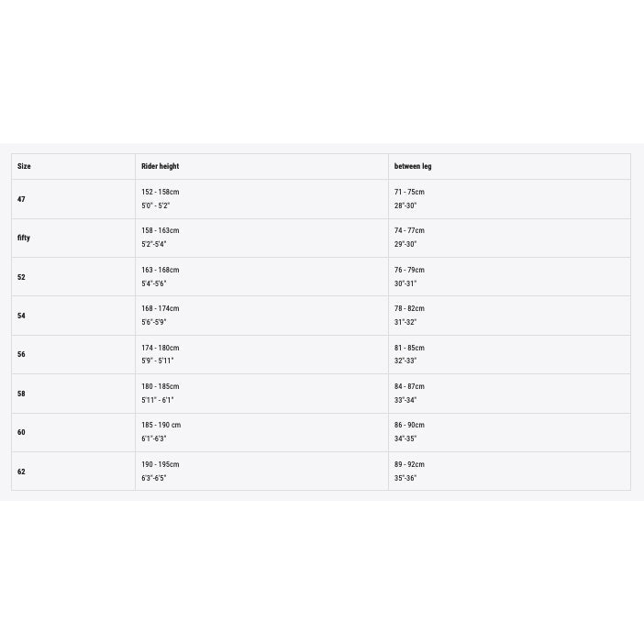Click the 174 - 180cm rider height cell

click(x=160, y=349)
